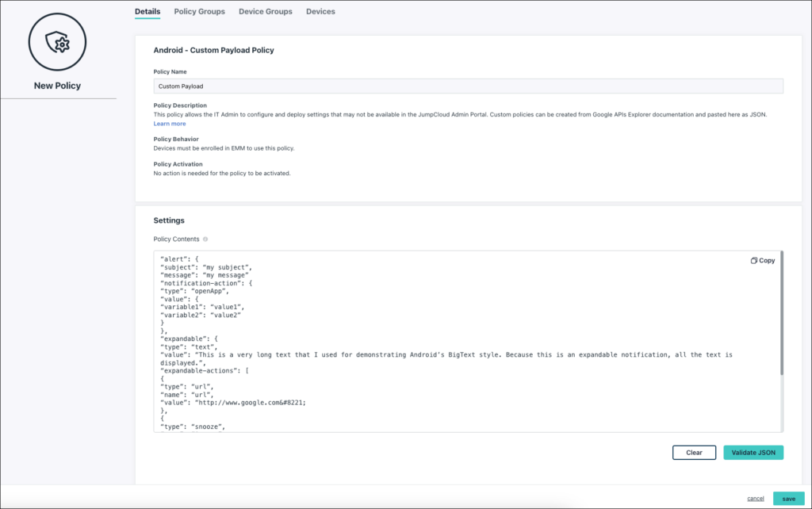The width and height of the screenshot is (812, 509).
Task: Clear the policy contents with the Clear button
Action: [694, 452]
